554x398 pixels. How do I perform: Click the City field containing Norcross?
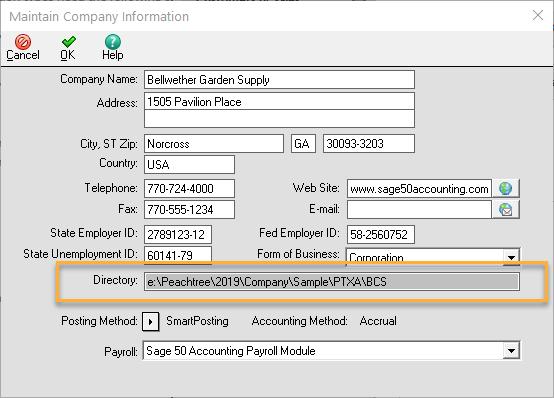pos(214,144)
